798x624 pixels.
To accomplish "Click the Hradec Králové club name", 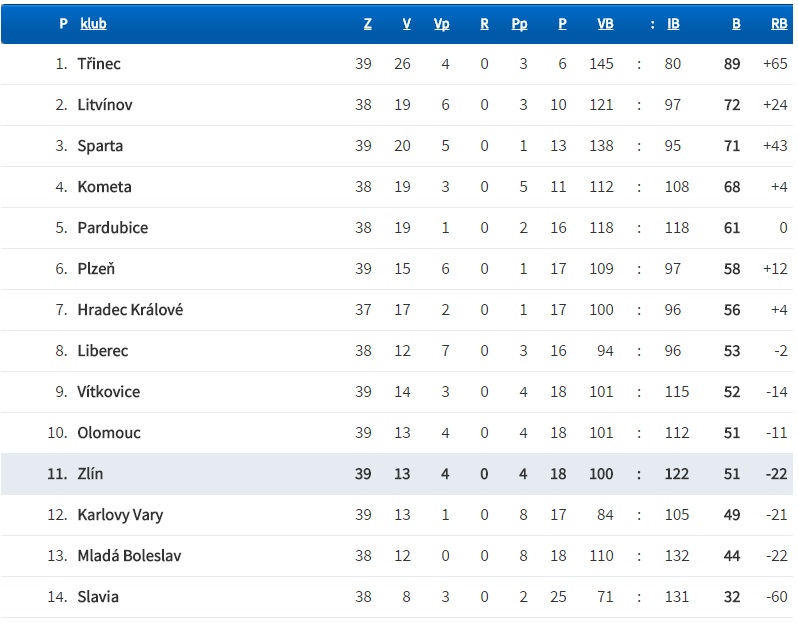I will [x=130, y=310].
